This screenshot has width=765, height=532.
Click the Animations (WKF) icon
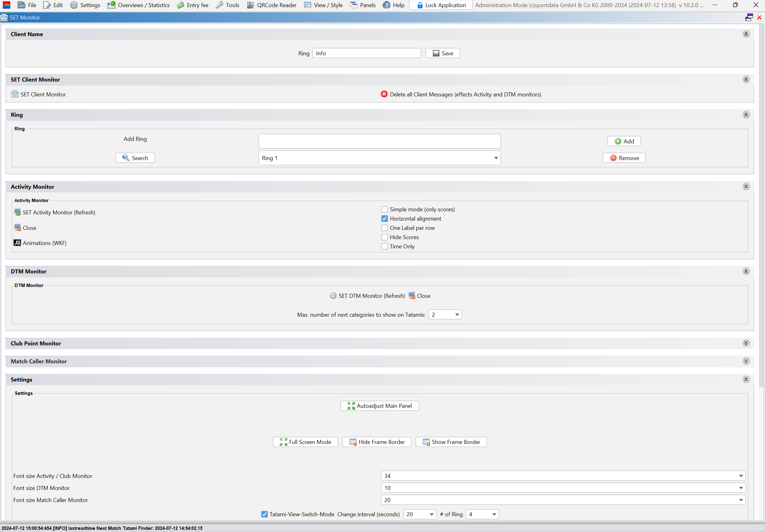click(x=17, y=243)
